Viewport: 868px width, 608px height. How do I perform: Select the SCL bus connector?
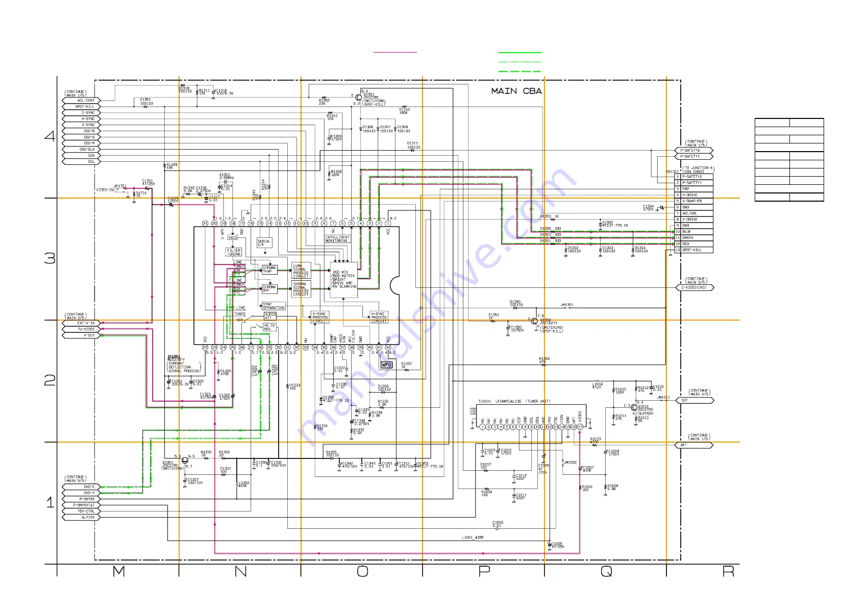point(82,162)
